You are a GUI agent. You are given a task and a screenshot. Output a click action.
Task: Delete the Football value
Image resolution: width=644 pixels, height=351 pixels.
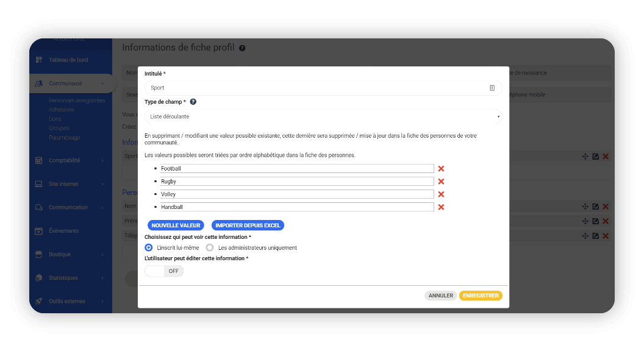441,169
